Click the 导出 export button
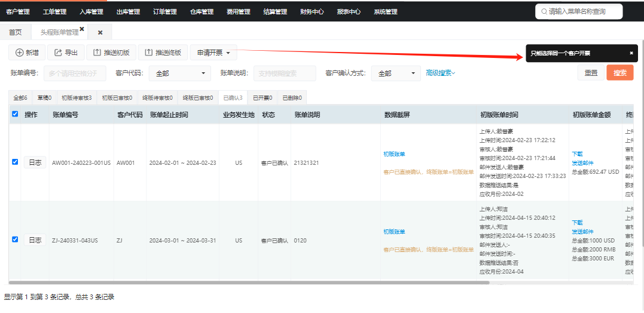The height and width of the screenshot is (313, 644). (66, 53)
